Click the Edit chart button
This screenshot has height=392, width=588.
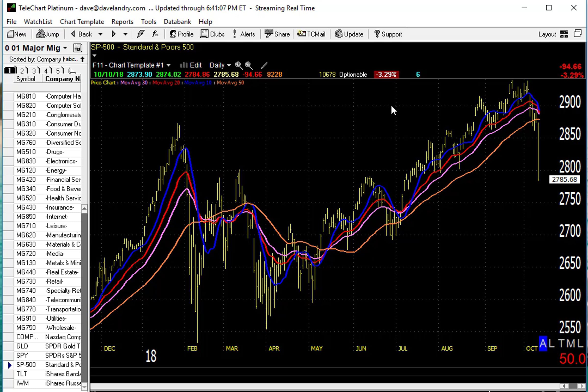pos(191,65)
